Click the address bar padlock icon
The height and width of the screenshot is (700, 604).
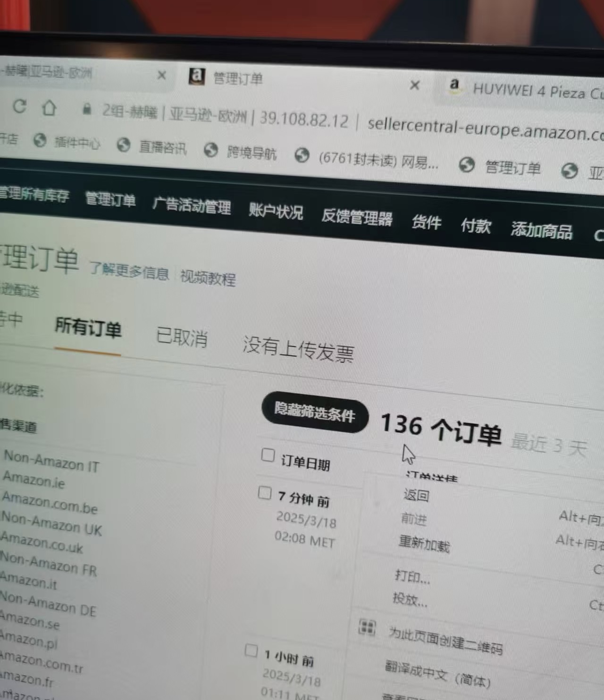86,109
